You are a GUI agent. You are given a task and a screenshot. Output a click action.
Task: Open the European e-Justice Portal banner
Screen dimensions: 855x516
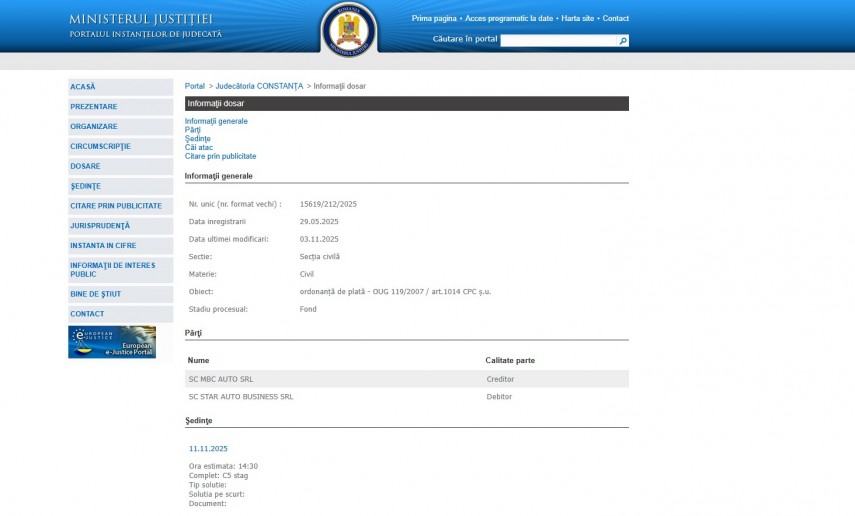[112, 342]
